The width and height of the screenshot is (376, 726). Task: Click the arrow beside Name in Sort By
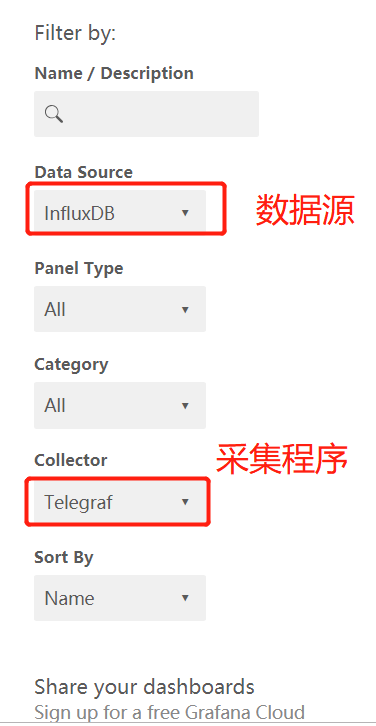[x=185, y=598]
